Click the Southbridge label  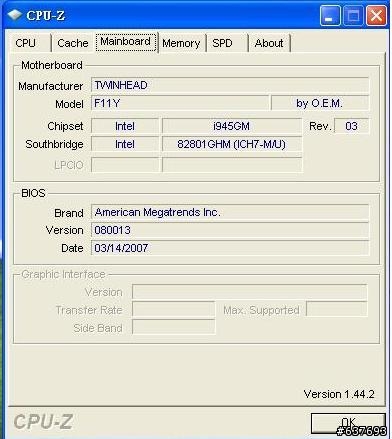click(54, 144)
